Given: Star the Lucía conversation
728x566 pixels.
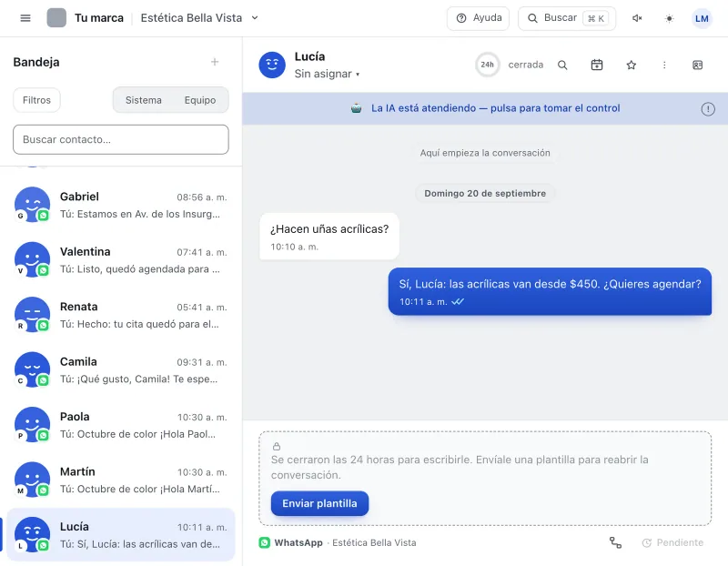Looking at the screenshot, I should 631,65.
